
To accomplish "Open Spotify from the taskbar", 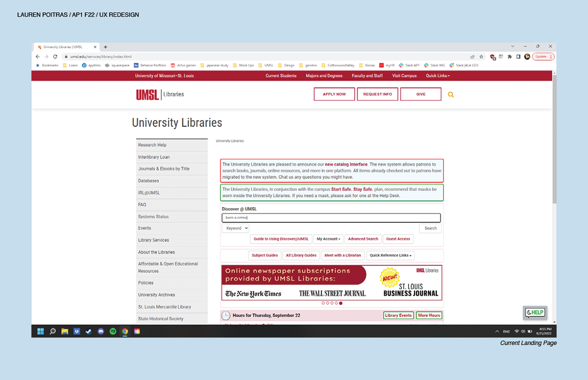I will pos(113,331).
